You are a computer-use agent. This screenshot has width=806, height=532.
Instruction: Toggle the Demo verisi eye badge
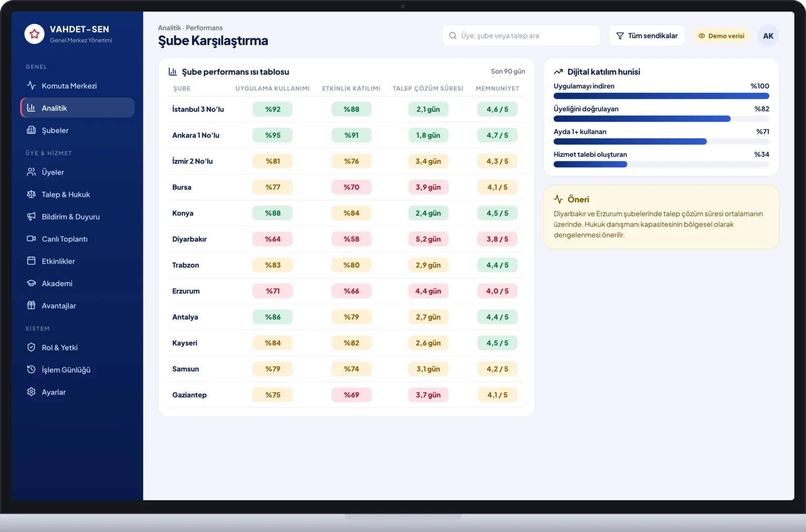coord(721,36)
